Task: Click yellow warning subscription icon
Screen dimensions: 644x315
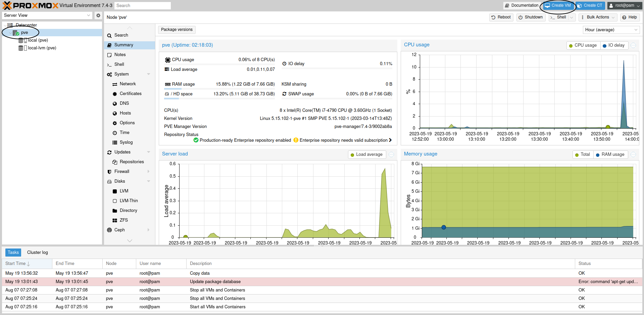Action: [x=296, y=140]
